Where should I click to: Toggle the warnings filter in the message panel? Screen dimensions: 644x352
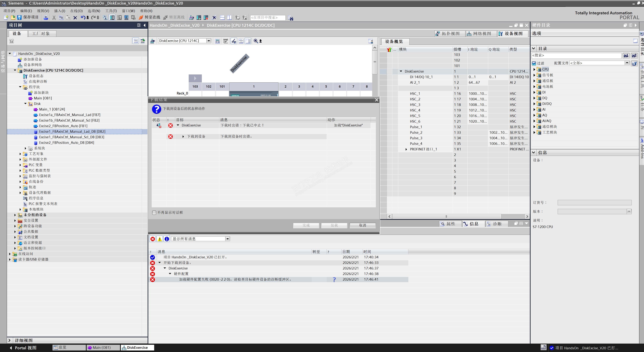click(x=160, y=239)
